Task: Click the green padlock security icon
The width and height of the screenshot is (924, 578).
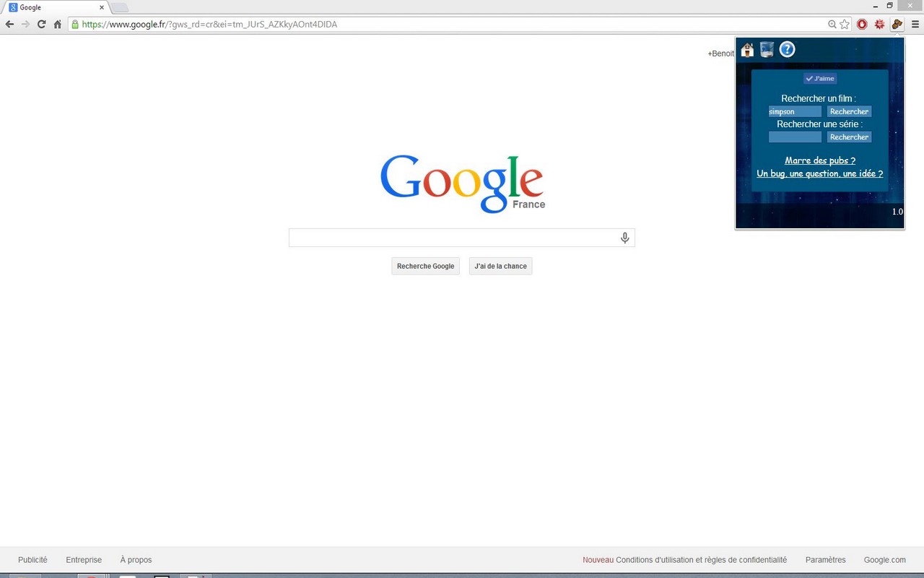Action: pyautogui.click(x=74, y=24)
